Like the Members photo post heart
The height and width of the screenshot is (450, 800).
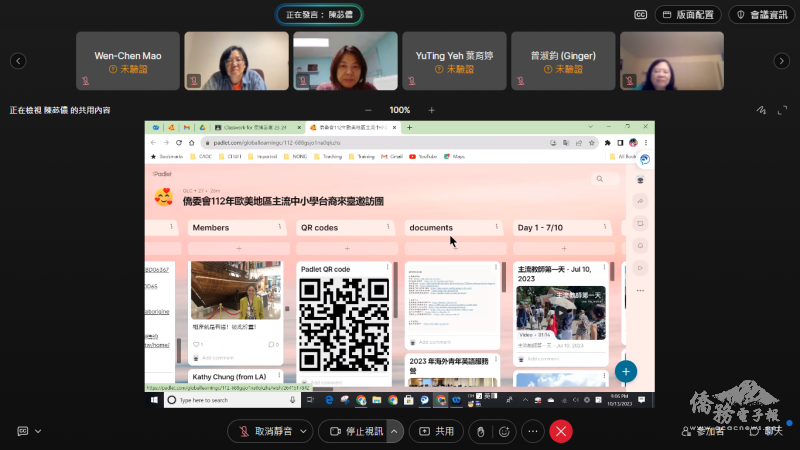point(196,344)
